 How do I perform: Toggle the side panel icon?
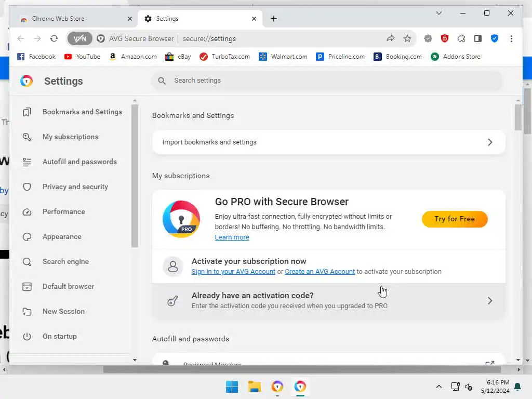point(478,38)
